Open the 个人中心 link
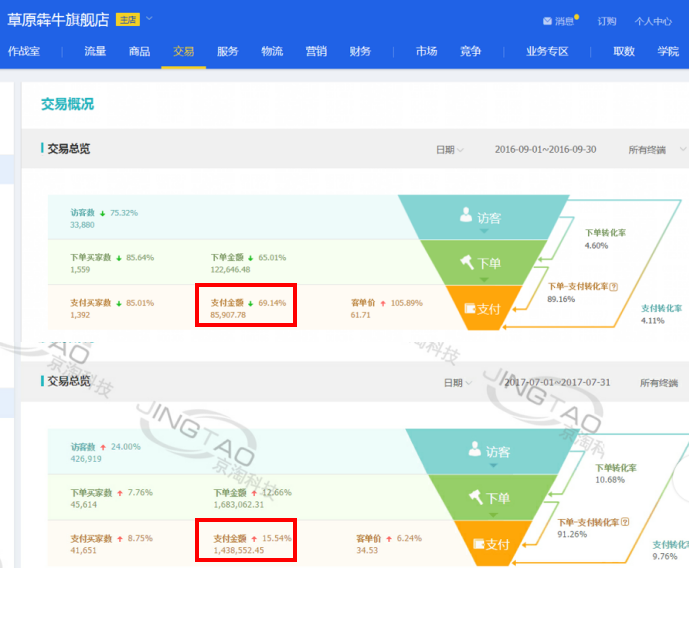689x636 pixels. 653,21
